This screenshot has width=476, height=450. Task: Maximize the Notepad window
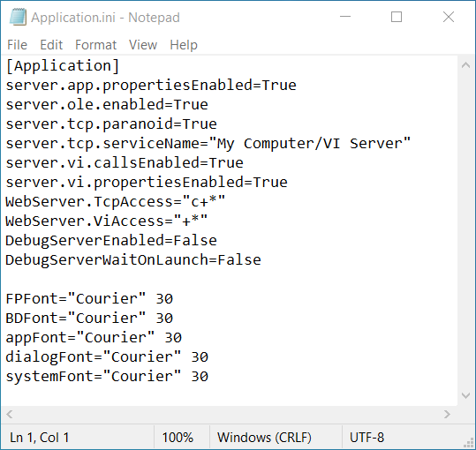pyautogui.click(x=397, y=17)
